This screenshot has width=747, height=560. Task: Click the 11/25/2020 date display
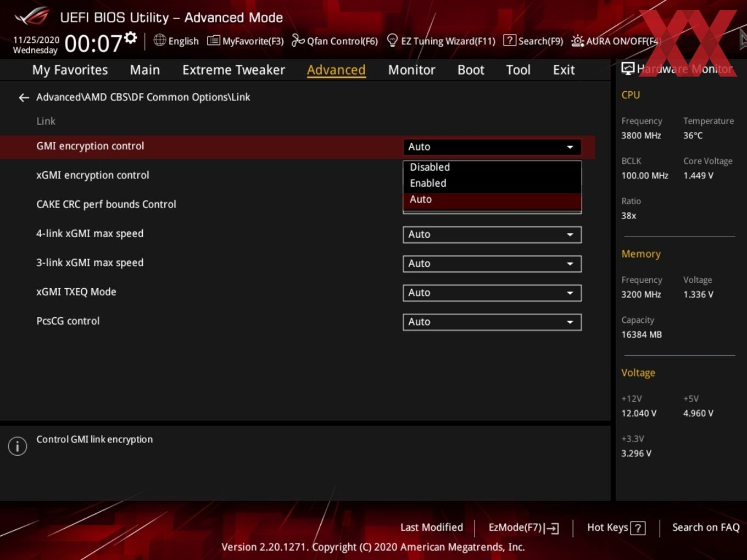point(36,40)
